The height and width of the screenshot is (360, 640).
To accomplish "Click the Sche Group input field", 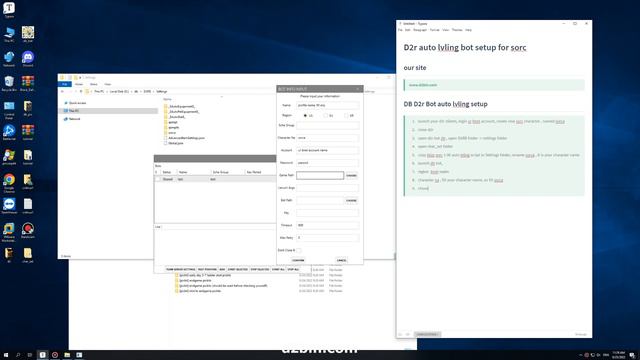I will tap(328, 126).
